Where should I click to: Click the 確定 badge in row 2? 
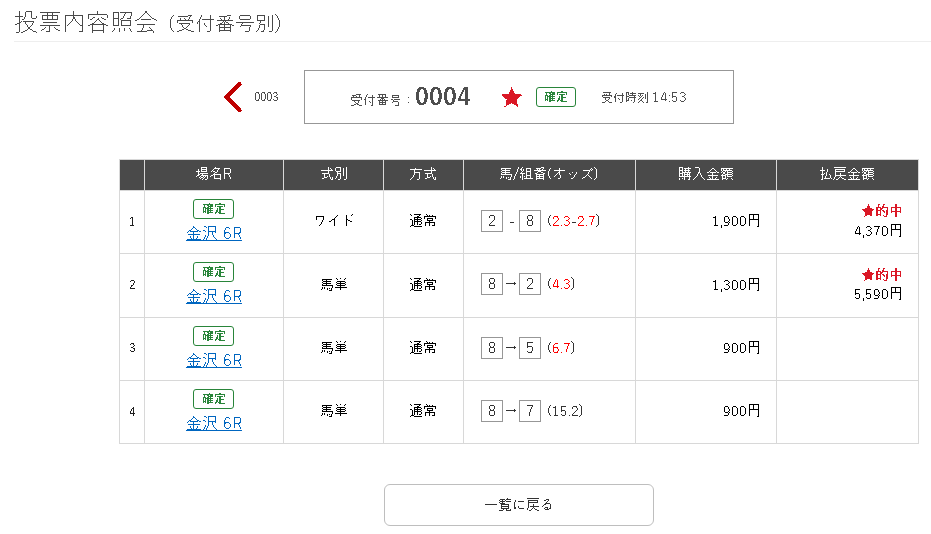click(x=214, y=272)
